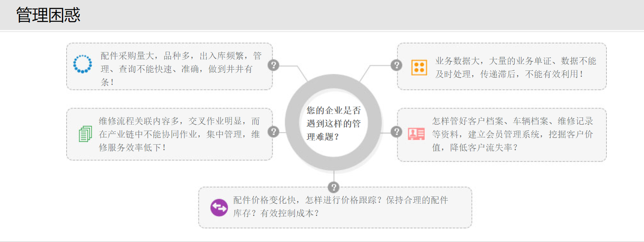The width and height of the screenshot is (644, 242).
Task: Click the green stacked documents icon
Action: coord(85,134)
